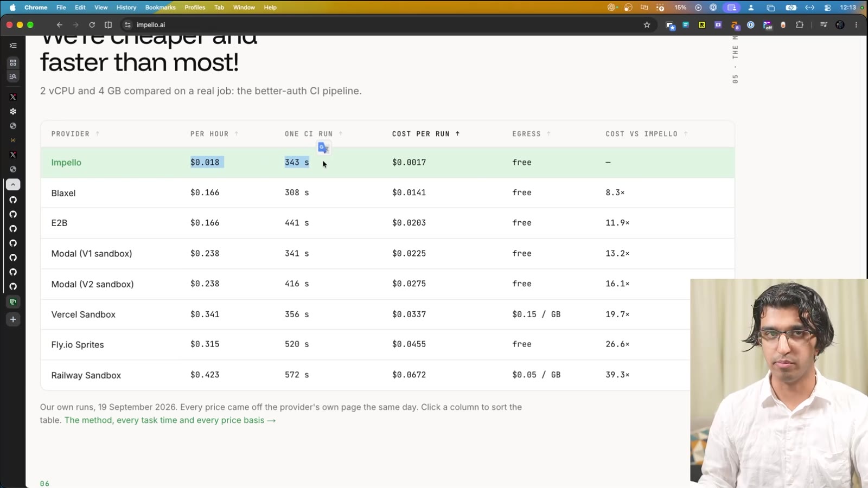The height and width of the screenshot is (488, 868).
Task: Click the Blaxel provider row name
Action: pos(63,193)
